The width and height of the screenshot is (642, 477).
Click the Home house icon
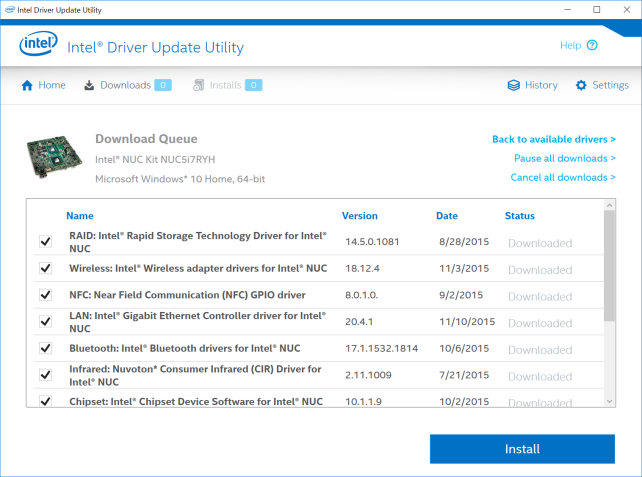click(27, 85)
